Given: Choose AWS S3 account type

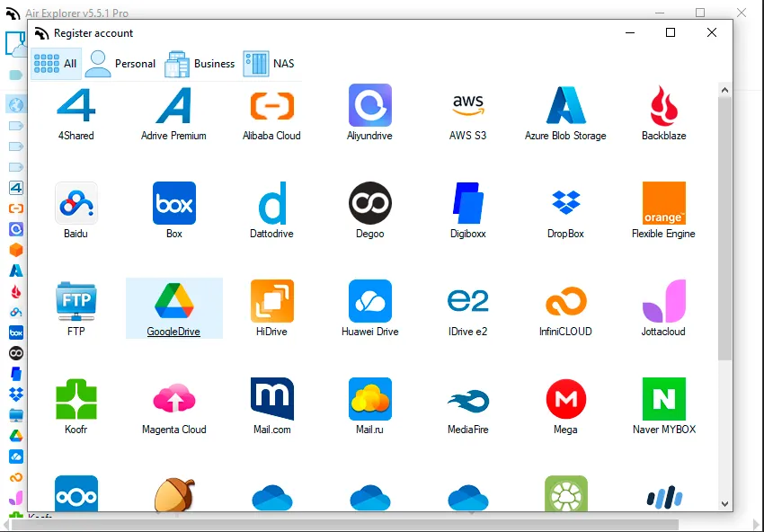Looking at the screenshot, I should [467, 105].
